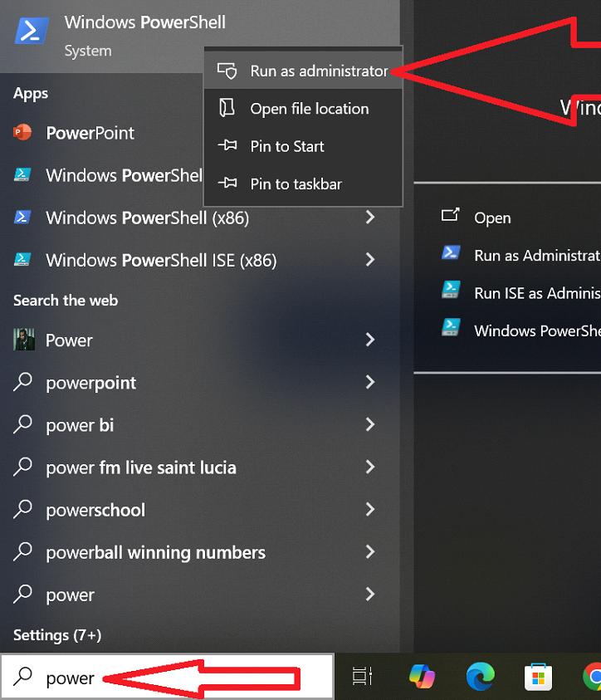This screenshot has height=700, width=601.
Task: Click the Windows PowerShell ISE result text under Apps
Action: tap(124, 175)
